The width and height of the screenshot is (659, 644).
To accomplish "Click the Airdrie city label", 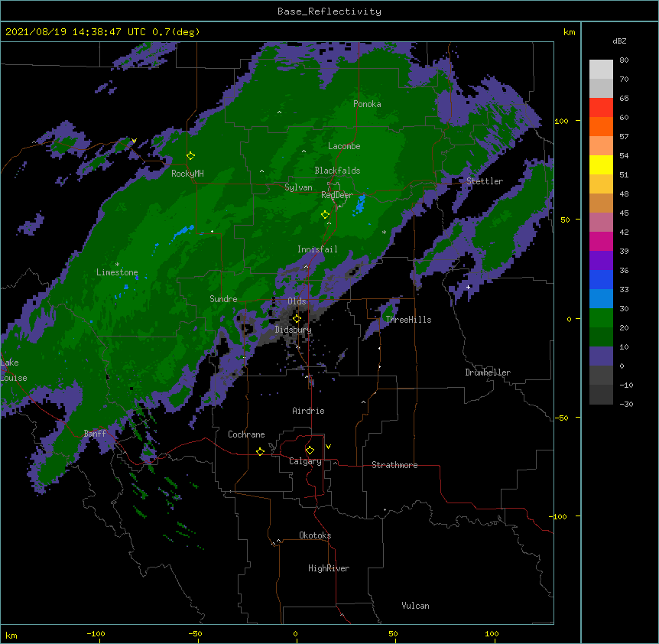I will point(308,411).
